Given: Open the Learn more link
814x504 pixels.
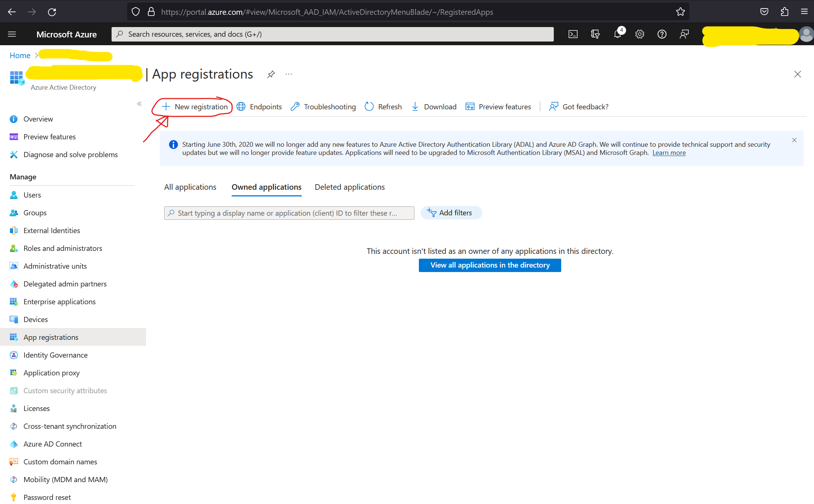Looking at the screenshot, I should click(x=669, y=153).
